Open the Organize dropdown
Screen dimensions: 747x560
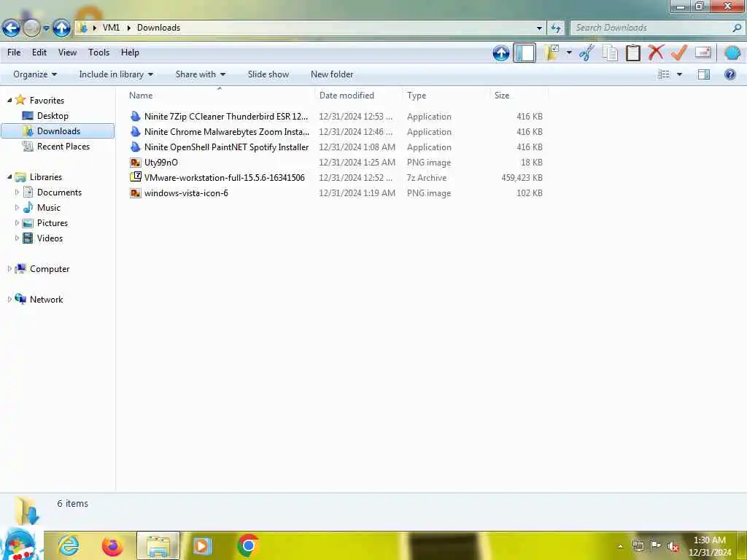(35, 74)
